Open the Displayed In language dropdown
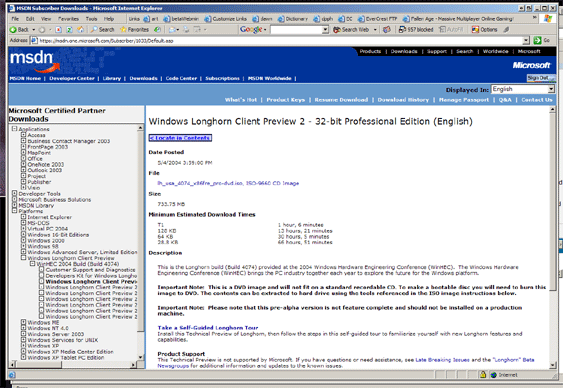The image size is (563, 388). (x=551, y=89)
